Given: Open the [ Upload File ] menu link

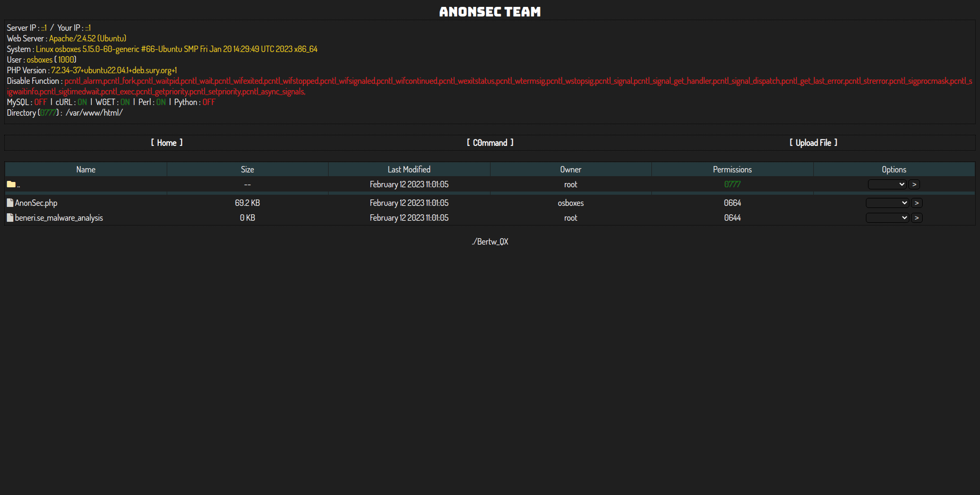Looking at the screenshot, I should pos(813,143).
